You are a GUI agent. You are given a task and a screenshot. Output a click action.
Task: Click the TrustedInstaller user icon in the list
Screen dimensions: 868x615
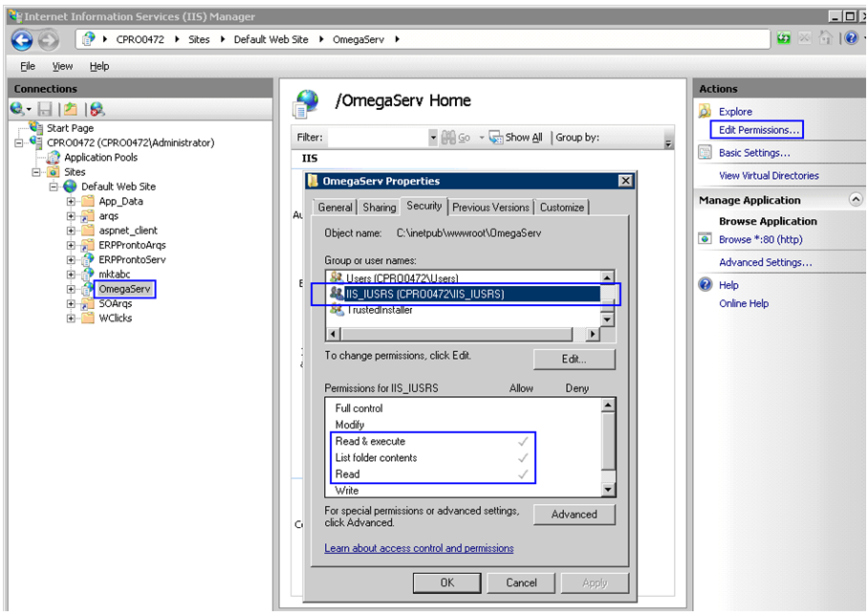click(336, 310)
